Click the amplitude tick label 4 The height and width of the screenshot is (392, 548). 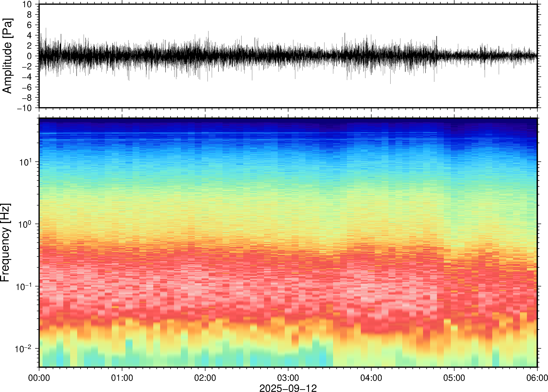coord(29,35)
